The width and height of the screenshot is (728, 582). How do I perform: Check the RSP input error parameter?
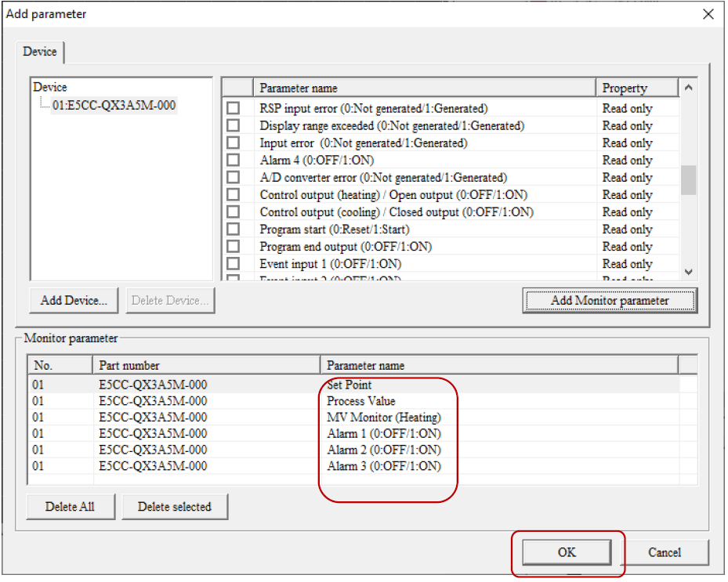tap(233, 108)
